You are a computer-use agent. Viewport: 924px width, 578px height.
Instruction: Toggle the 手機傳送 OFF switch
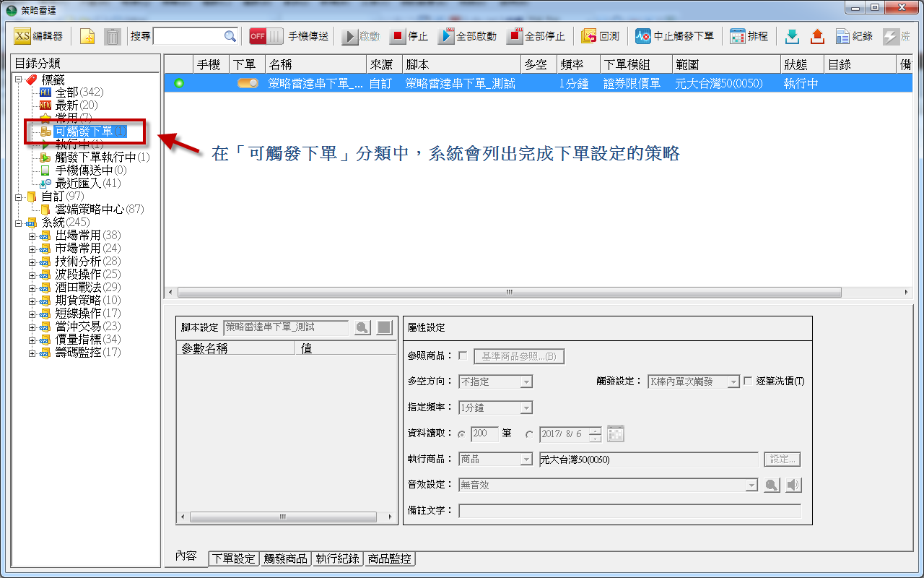coord(266,36)
